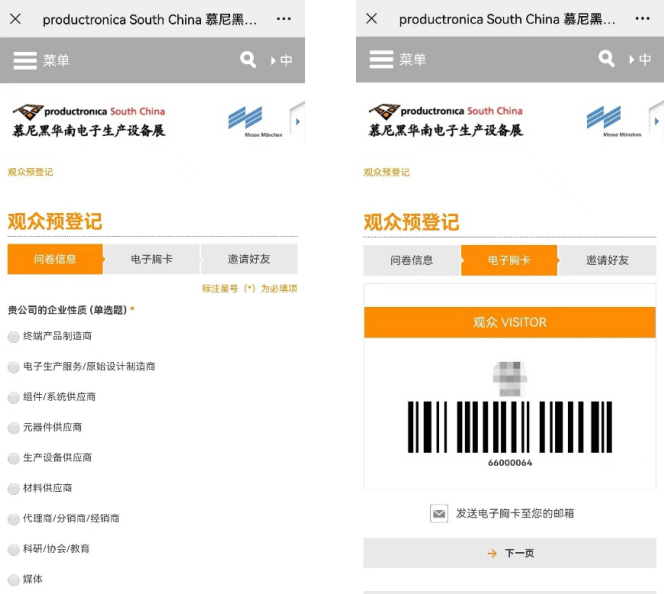Screen dimensions: 665x594
Task: Select 问卷信息 tab on left screen
Action: coord(55,259)
